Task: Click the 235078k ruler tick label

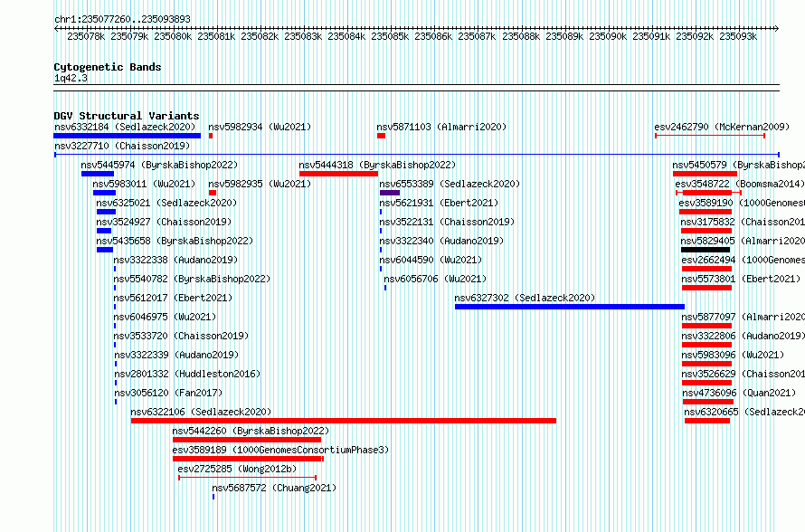Action: (x=86, y=36)
